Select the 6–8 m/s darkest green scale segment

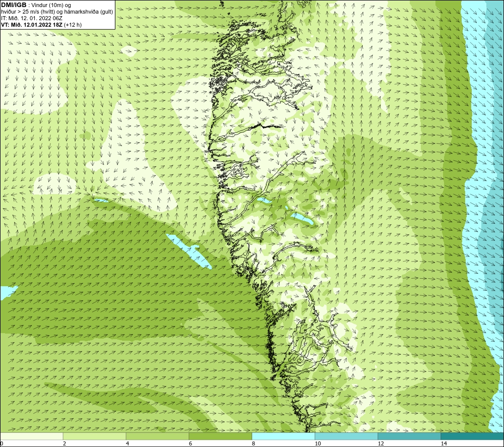[221, 436]
